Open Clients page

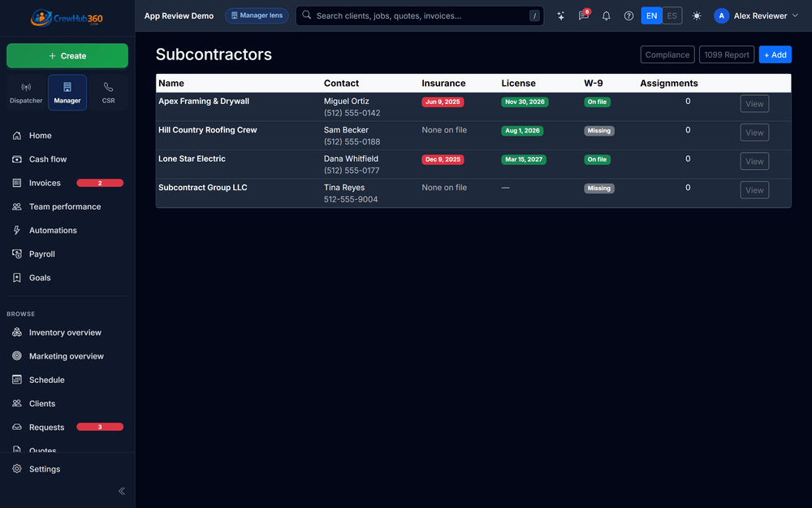tap(67, 403)
